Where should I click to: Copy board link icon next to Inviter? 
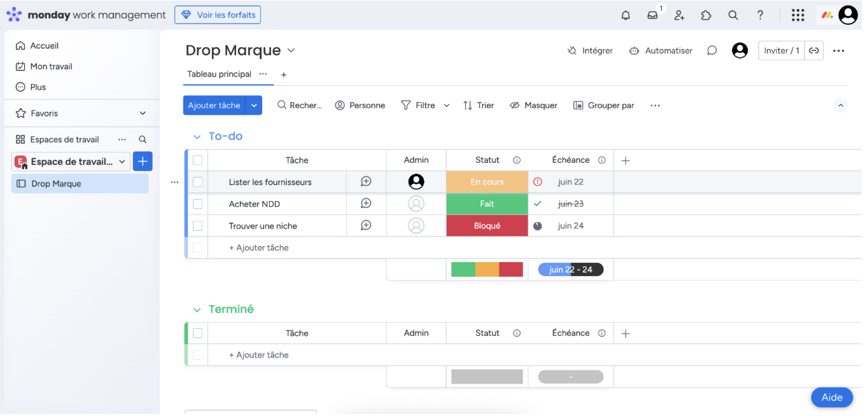pos(814,51)
